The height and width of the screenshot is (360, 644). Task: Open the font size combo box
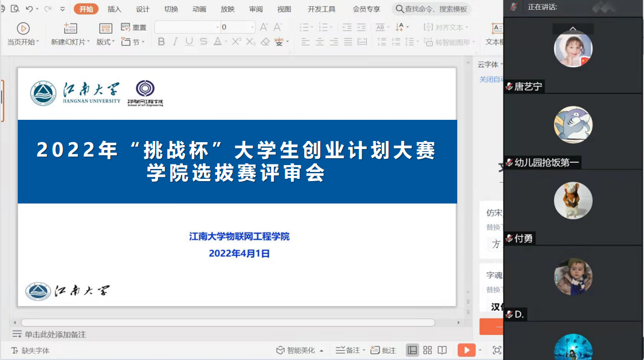pos(237,27)
